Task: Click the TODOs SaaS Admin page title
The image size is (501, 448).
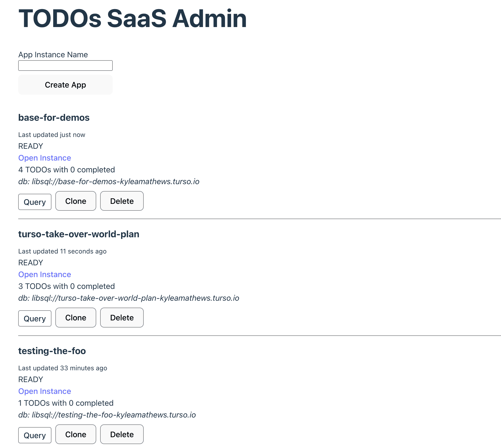Action: (x=133, y=18)
